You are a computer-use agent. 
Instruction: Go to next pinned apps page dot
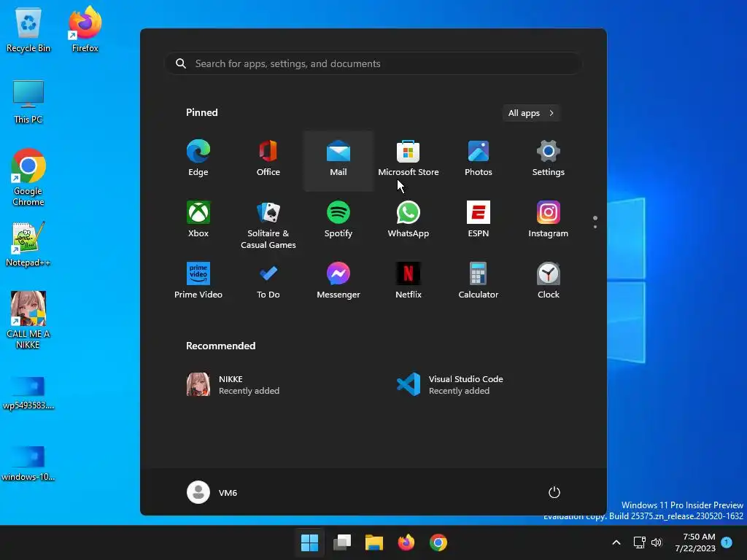[595, 227]
